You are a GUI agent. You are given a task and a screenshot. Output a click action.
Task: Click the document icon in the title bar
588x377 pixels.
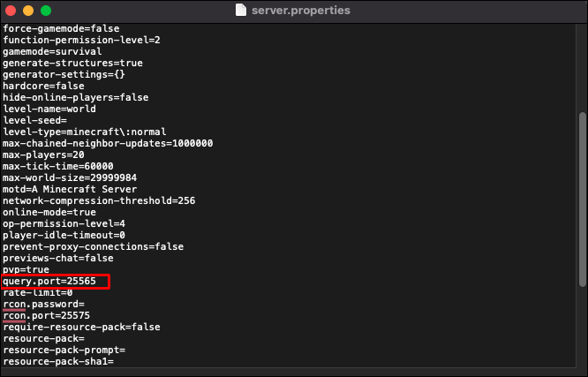point(241,11)
